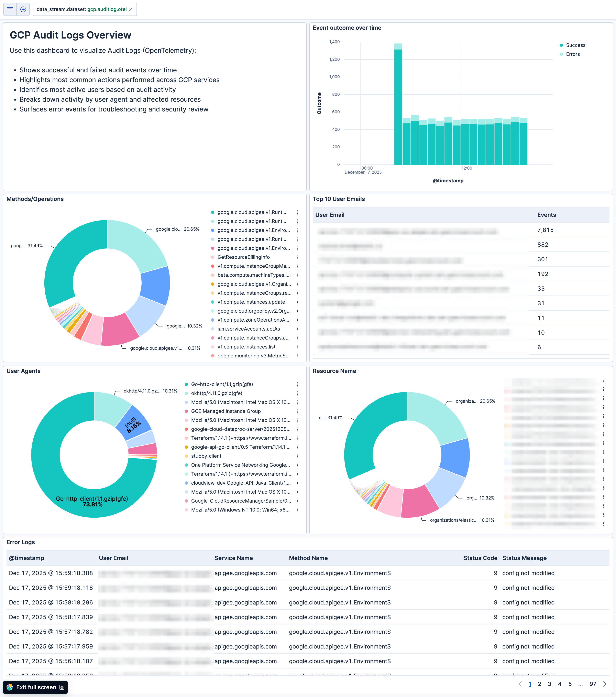This screenshot has height=697, width=616.
Task: Toggle the Errors series in the legend
Action: click(573, 54)
